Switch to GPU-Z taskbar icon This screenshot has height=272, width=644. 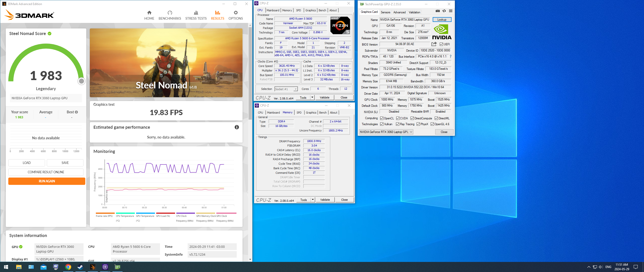pyautogui.click(x=117, y=267)
